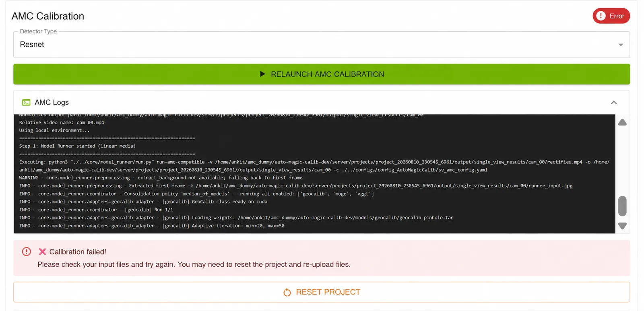Click the AMC Calibration heading
Screen dimensions: 644x311
pyautogui.click(x=48, y=16)
